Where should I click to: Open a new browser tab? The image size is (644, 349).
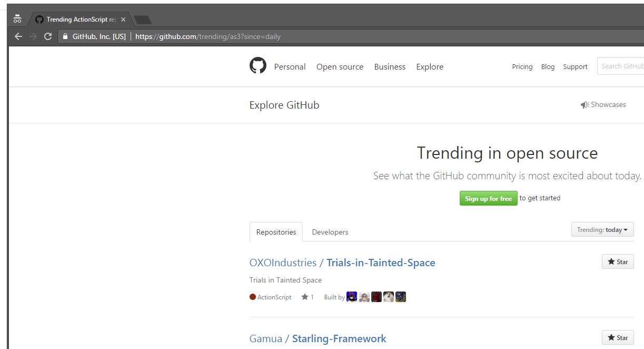click(143, 20)
